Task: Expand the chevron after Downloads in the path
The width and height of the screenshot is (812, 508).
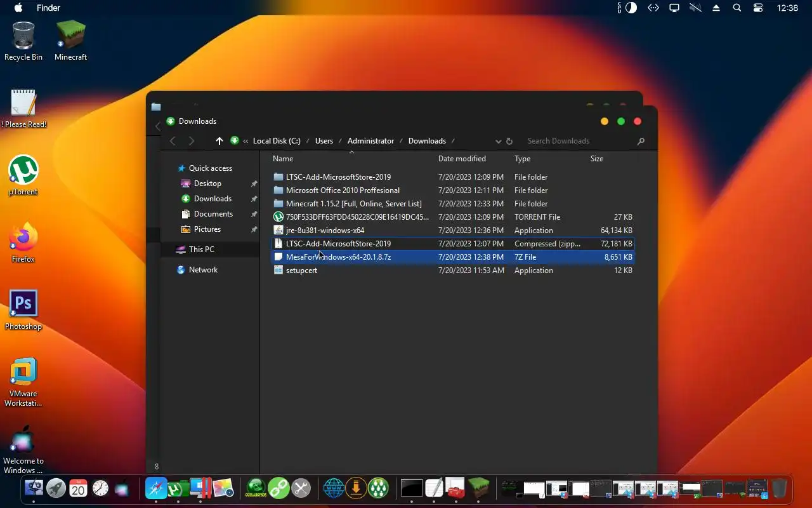Action: (454, 141)
